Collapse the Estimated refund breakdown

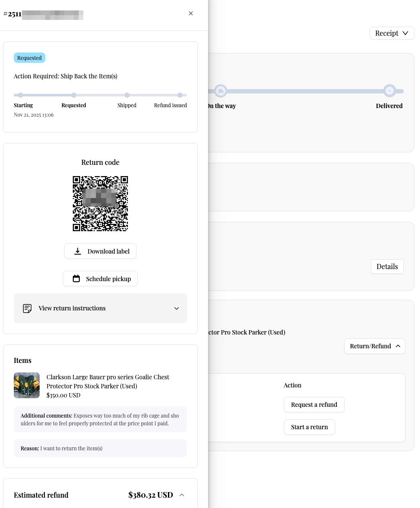[x=182, y=495]
